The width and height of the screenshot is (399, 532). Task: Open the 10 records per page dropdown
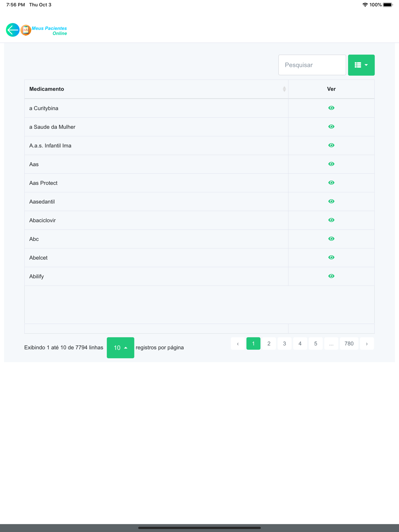(x=120, y=348)
